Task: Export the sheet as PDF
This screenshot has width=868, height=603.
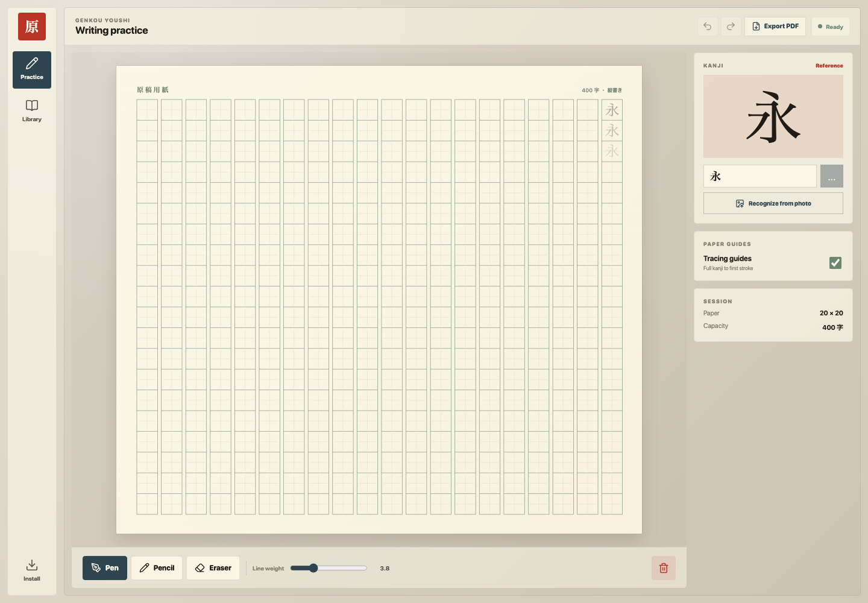Action: [775, 27]
